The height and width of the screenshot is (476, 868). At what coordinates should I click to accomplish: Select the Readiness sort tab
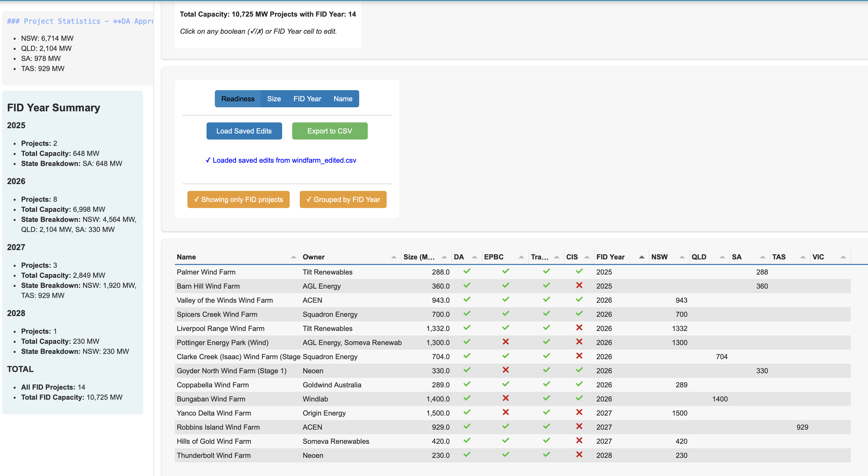[238, 99]
